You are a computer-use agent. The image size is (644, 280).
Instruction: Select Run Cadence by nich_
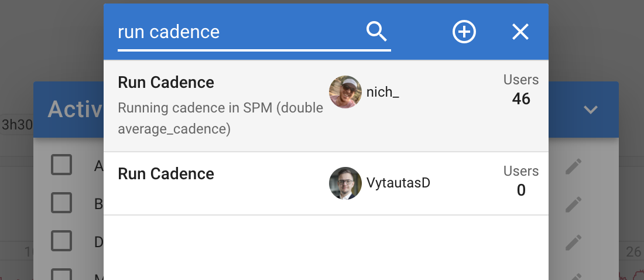tap(326, 106)
